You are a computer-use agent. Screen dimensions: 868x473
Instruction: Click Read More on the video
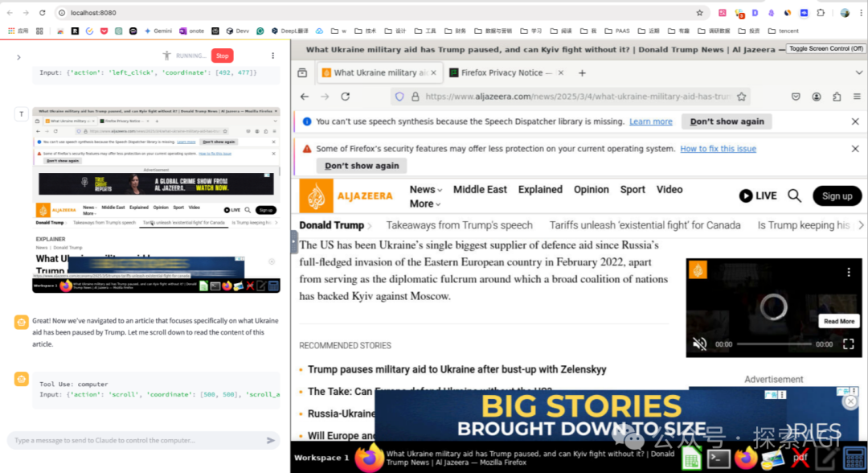(x=838, y=321)
